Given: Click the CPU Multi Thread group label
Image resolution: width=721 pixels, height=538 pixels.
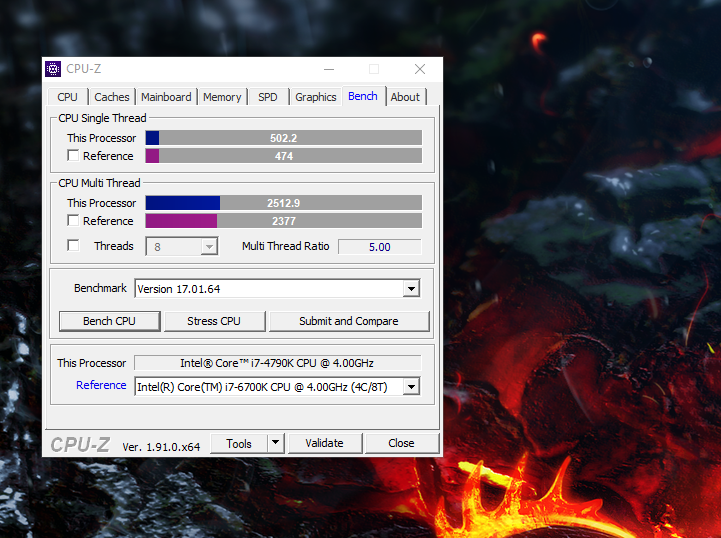Looking at the screenshot, I should click(x=99, y=183).
